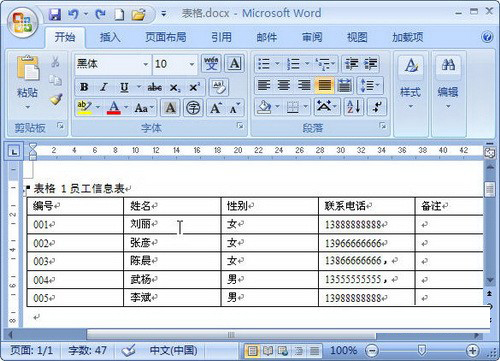The image size is (500, 361).
Task: Toggle Italic formatting
Action: [104, 87]
